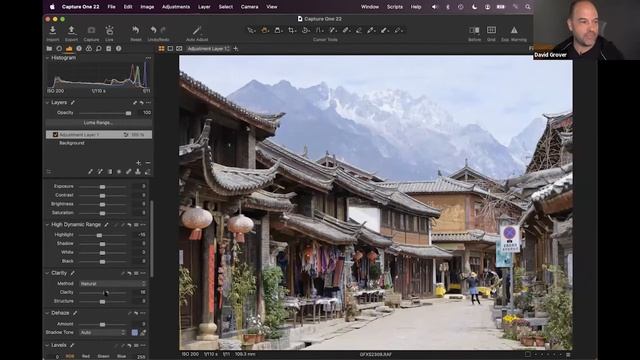
Task: Open the Adjustments menu
Action: point(176,7)
